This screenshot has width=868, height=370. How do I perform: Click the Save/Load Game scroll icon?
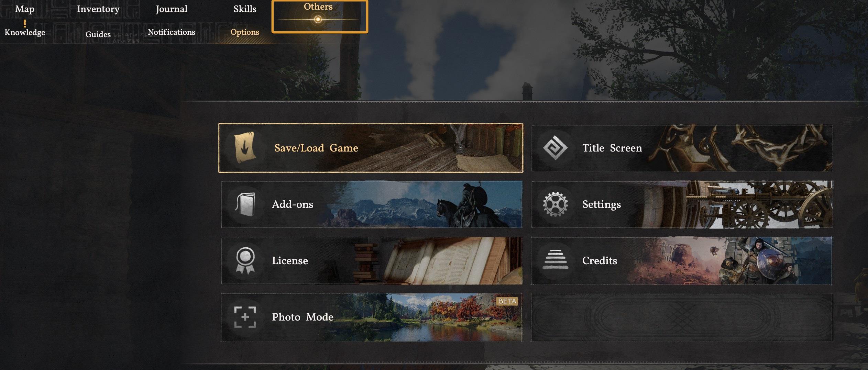(x=245, y=148)
